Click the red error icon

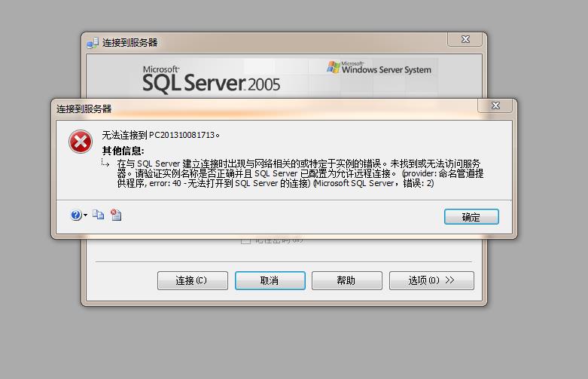[x=81, y=142]
